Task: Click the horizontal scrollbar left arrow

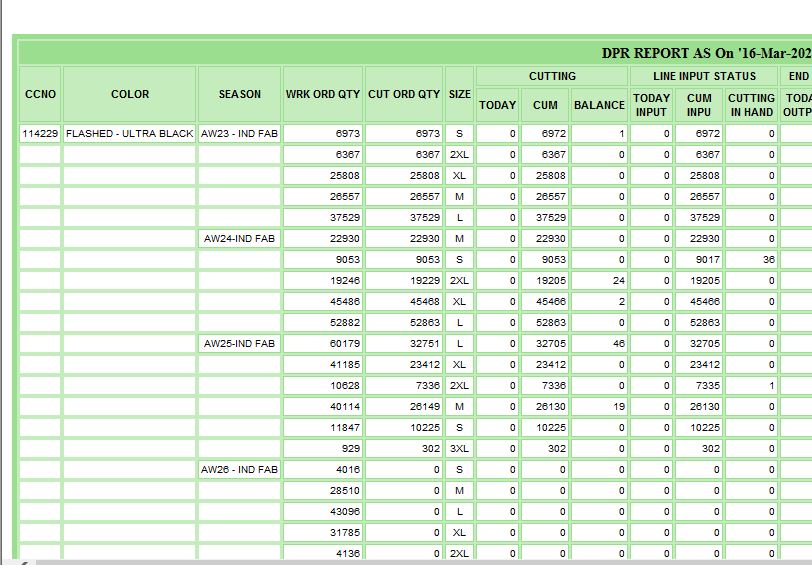Action: click(x=22, y=561)
